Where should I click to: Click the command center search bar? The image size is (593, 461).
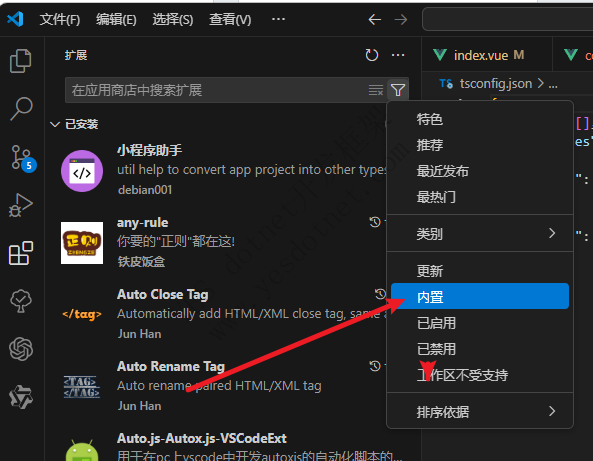coord(508,19)
